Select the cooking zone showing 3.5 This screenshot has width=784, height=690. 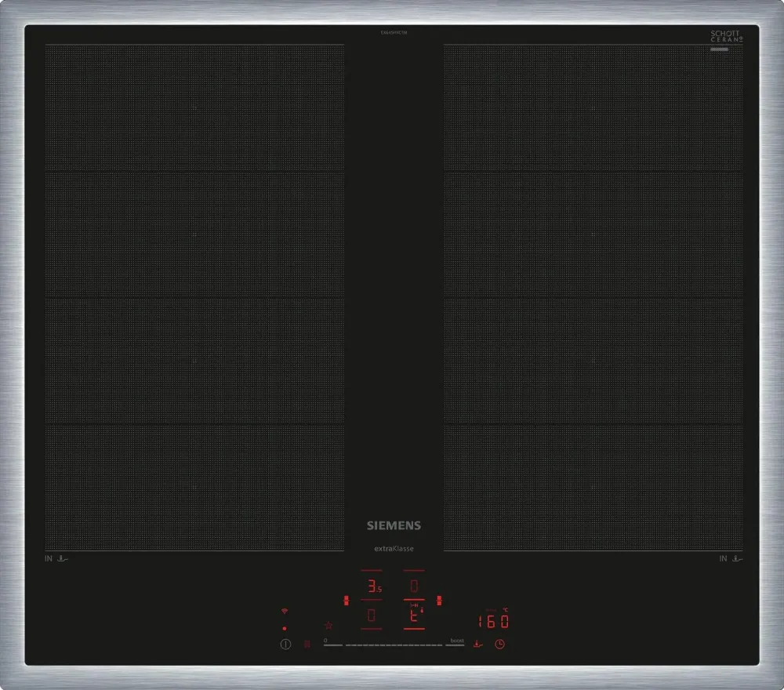pos(375,586)
